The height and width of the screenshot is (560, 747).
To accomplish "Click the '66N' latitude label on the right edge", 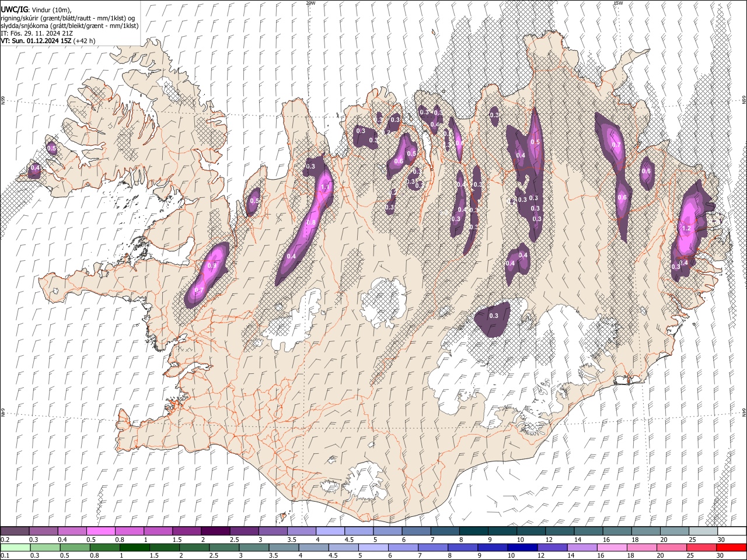I will [x=744, y=101].
